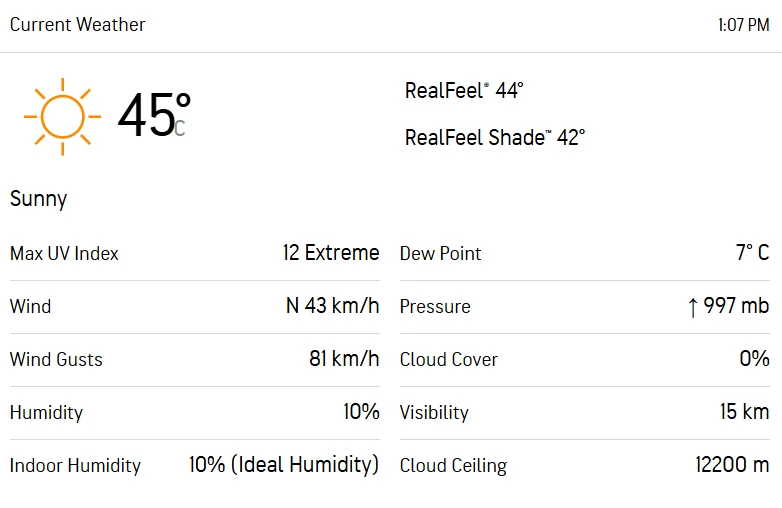Click the Sunny condition label

click(38, 199)
